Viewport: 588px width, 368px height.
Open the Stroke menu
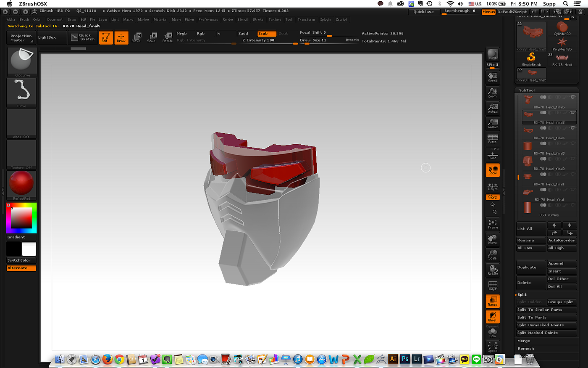pos(258,19)
